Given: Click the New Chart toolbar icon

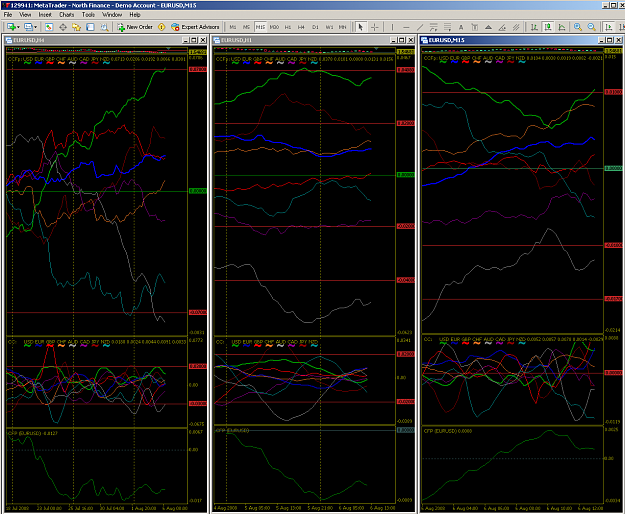Looking at the screenshot, I should point(11,27).
